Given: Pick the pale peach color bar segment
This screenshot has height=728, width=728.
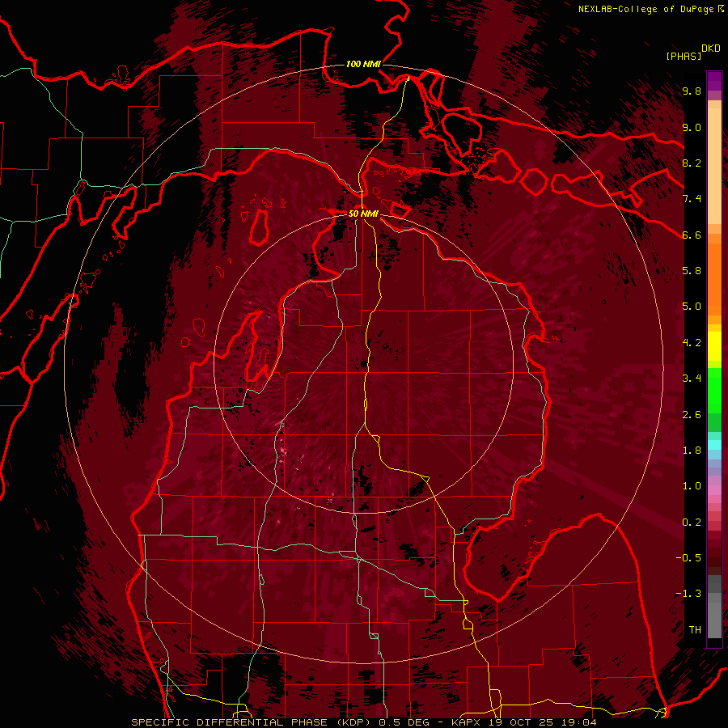Looking at the screenshot, I should (714, 166).
